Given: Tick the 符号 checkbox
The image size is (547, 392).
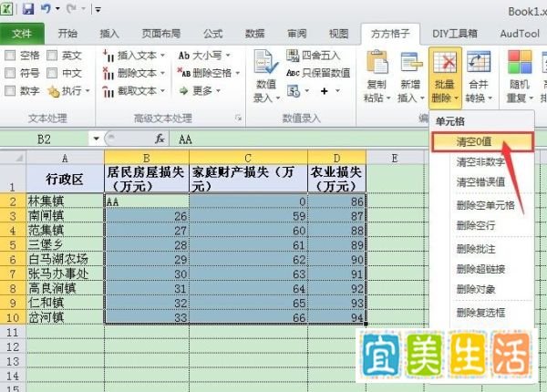Looking at the screenshot, I should (10, 73).
